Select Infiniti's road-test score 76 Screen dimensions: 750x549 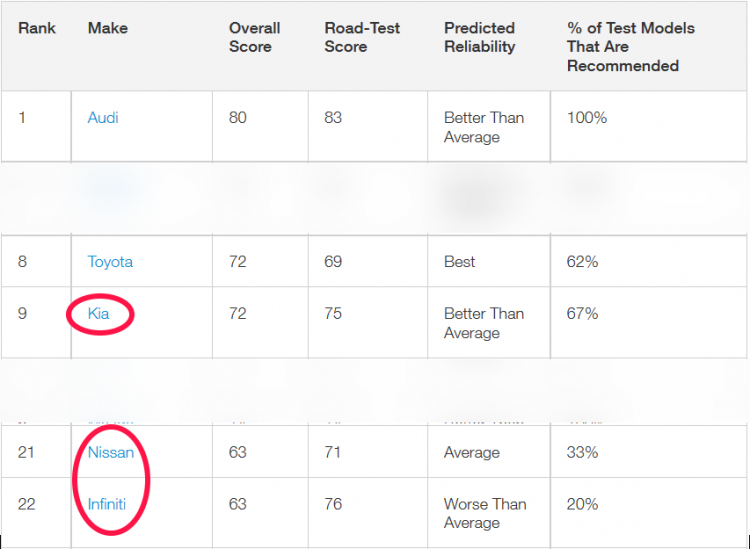coord(333,504)
